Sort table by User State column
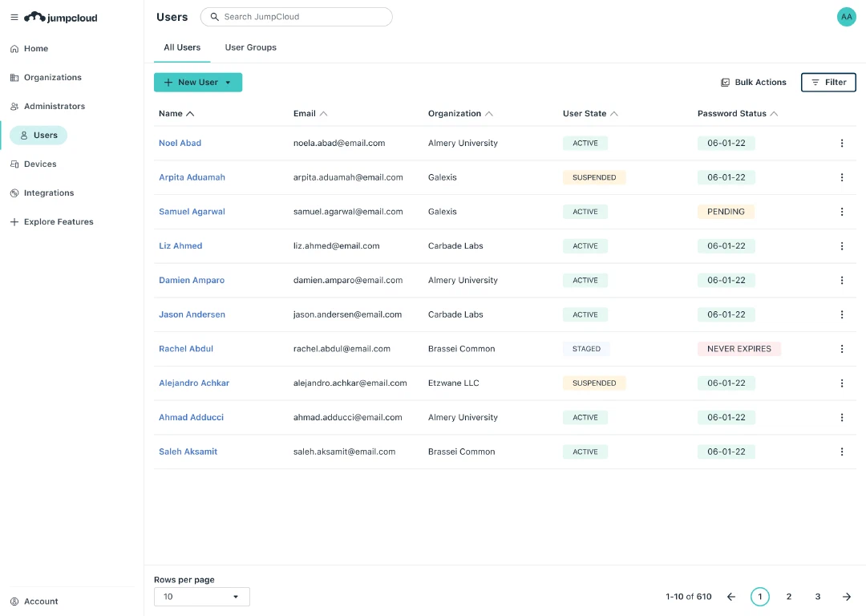The image size is (866, 616). coord(590,113)
